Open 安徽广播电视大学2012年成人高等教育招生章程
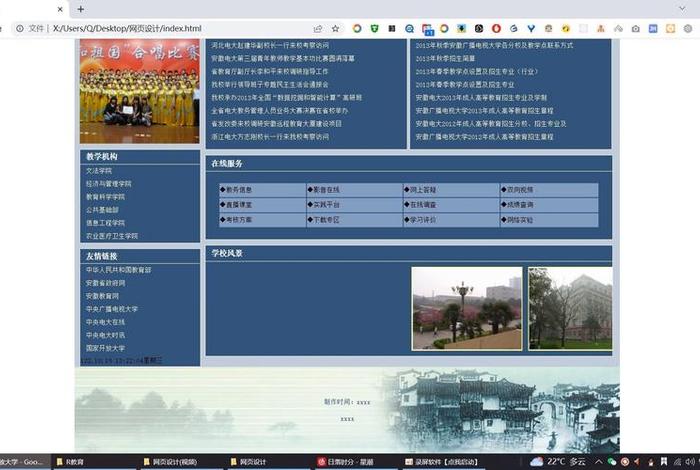This screenshot has width=700, height=470. coord(484,137)
